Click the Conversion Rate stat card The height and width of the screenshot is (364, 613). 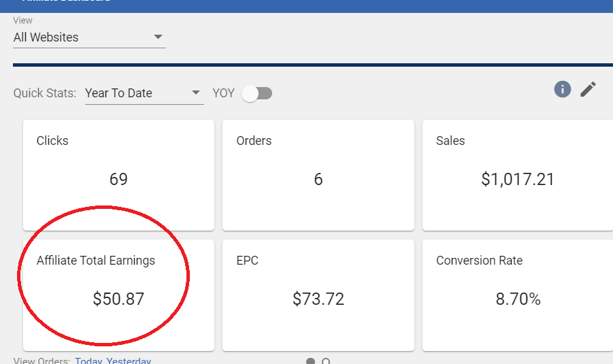(518, 295)
